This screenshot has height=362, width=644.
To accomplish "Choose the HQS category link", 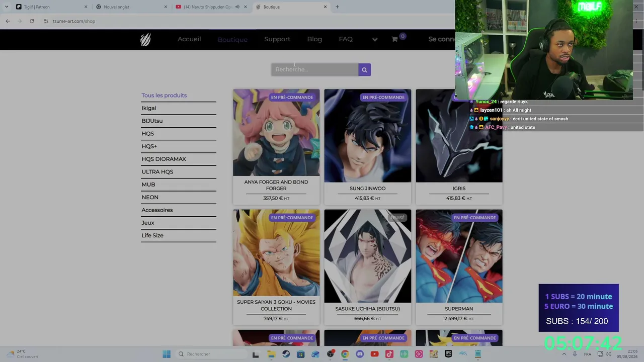I will coord(148,134).
